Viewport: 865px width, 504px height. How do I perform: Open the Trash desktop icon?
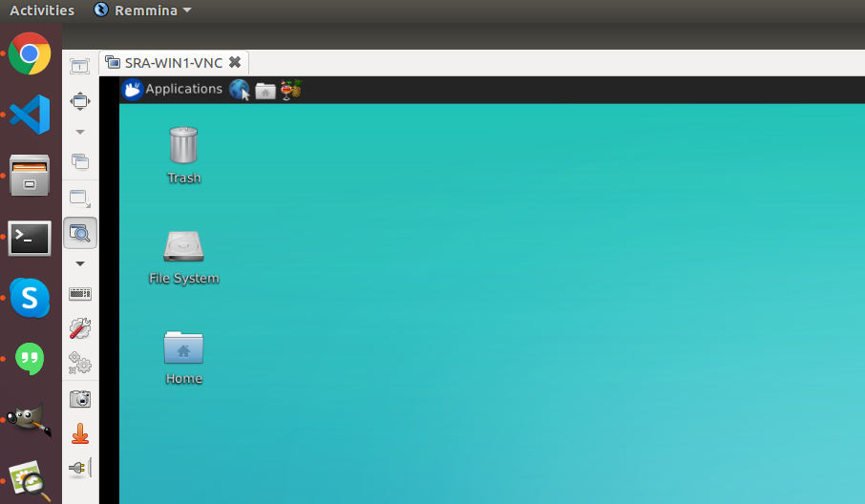[183, 146]
